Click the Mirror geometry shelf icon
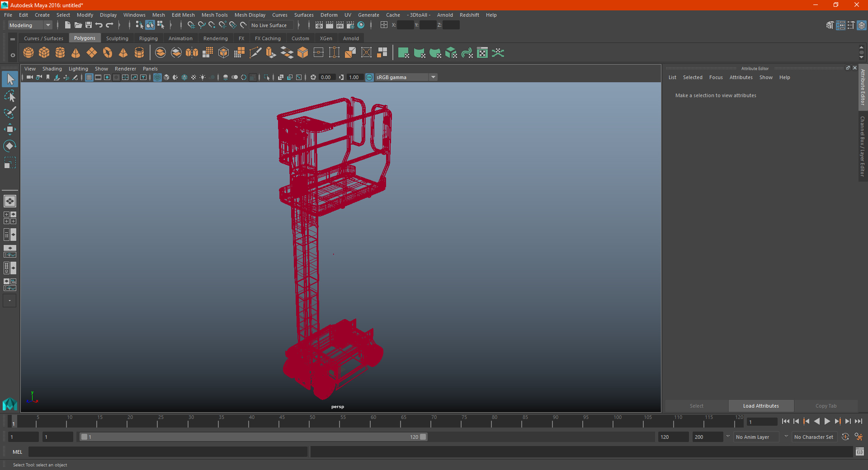 coord(192,53)
